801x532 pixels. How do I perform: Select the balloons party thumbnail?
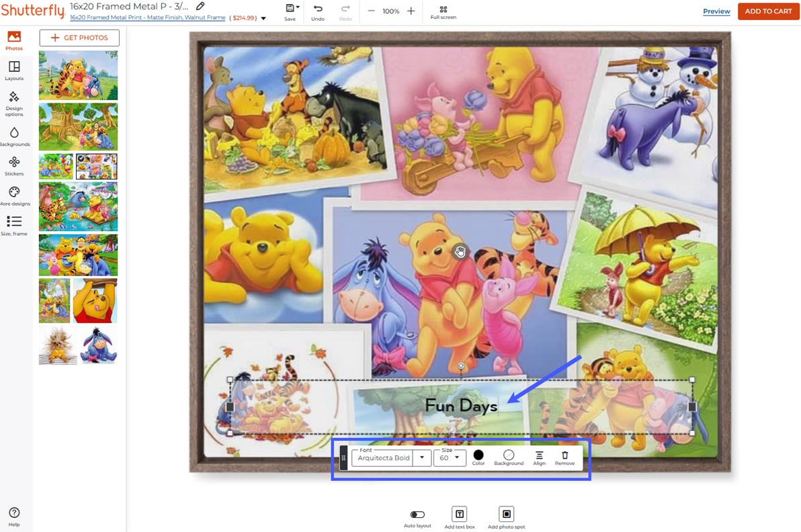pos(56,167)
